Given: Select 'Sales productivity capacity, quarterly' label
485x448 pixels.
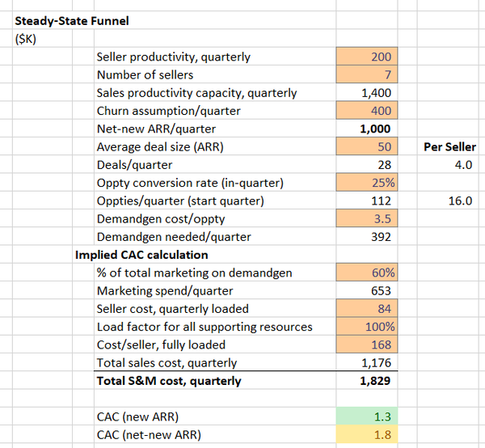Looking at the screenshot, I should [196, 93].
